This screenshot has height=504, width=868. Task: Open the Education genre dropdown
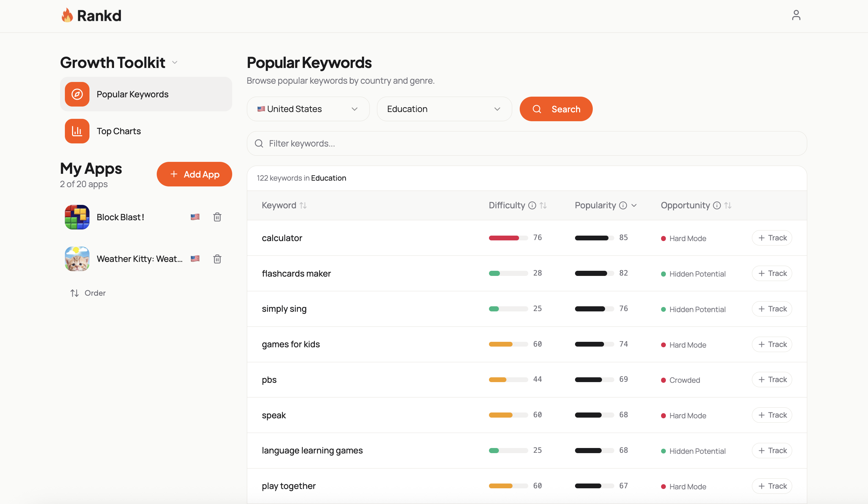tap(444, 109)
